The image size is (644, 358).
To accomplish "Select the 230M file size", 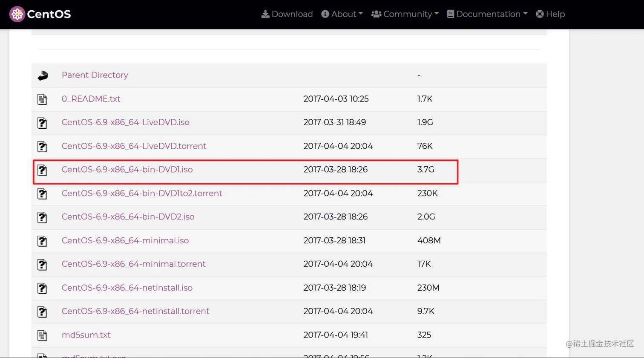I will (x=428, y=288).
